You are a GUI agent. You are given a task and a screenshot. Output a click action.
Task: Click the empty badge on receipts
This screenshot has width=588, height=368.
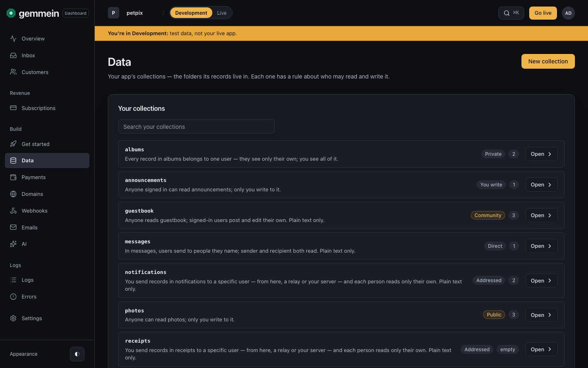[508, 350]
